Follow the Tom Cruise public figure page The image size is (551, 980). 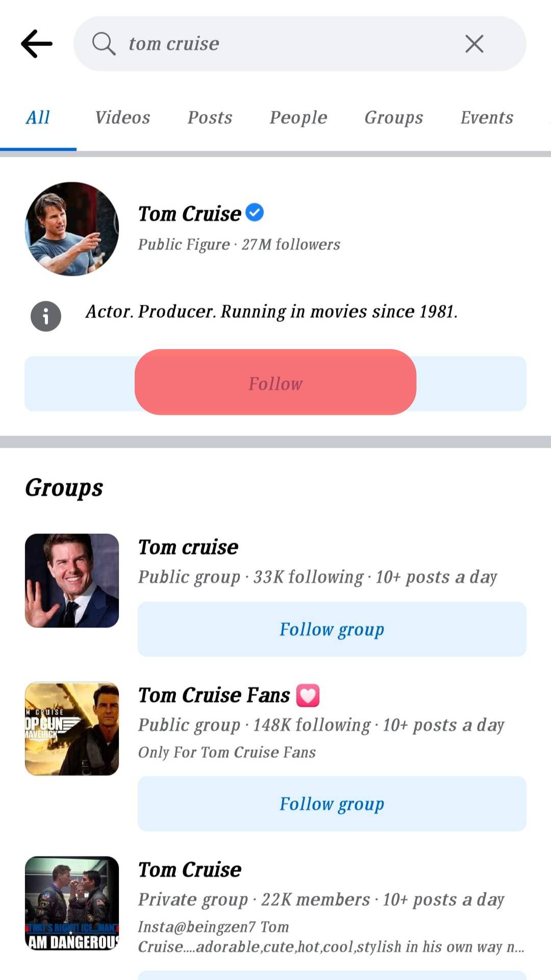[x=275, y=383]
